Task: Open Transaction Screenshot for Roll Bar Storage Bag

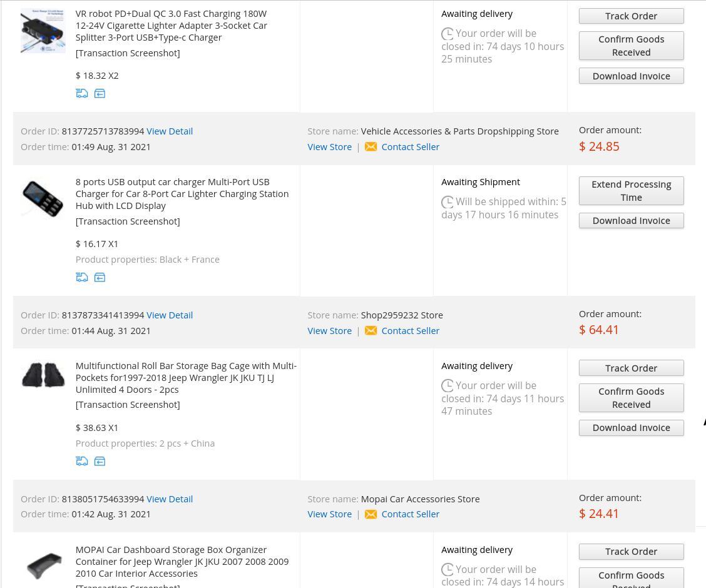Action: coord(128,405)
